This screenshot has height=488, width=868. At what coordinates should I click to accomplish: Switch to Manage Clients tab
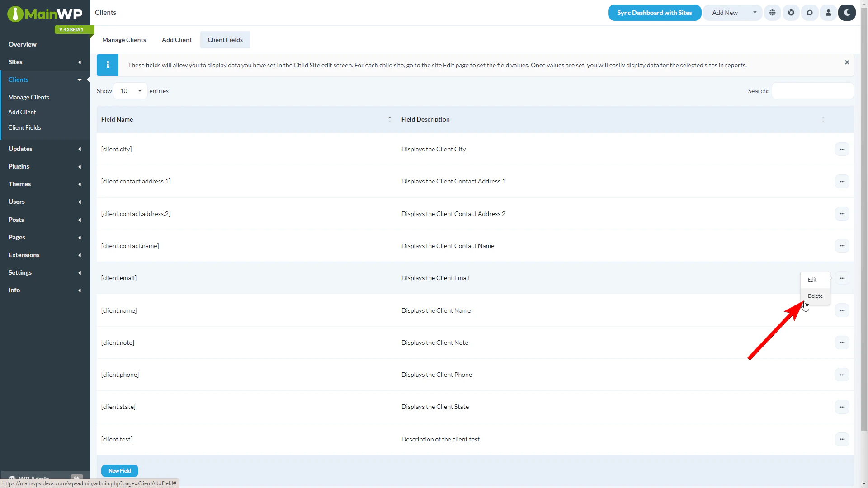coord(124,40)
